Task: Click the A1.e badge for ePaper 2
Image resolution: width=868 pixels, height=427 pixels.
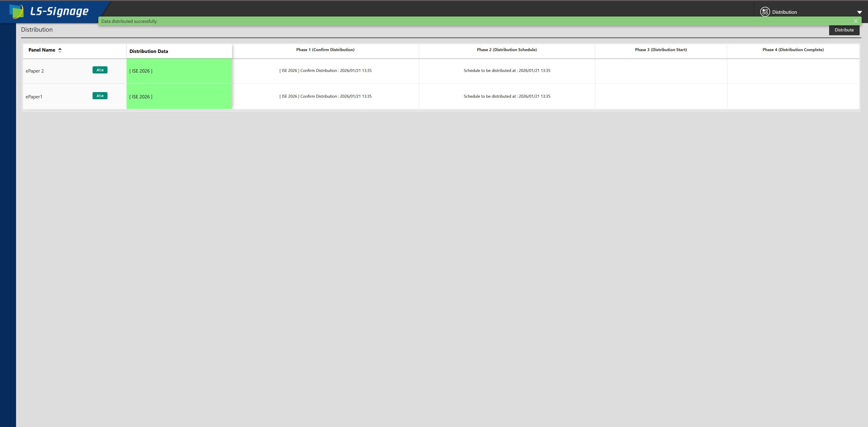Action: pos(100,70)
